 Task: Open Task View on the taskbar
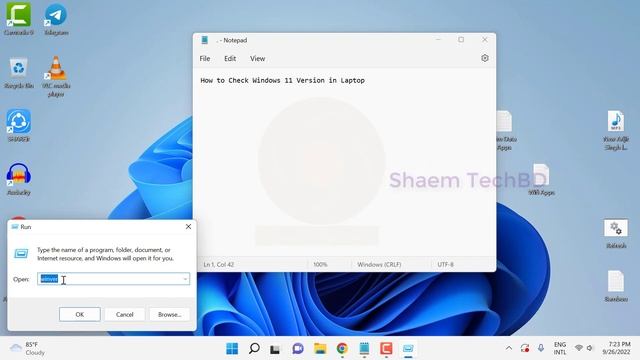coord(276,348)
